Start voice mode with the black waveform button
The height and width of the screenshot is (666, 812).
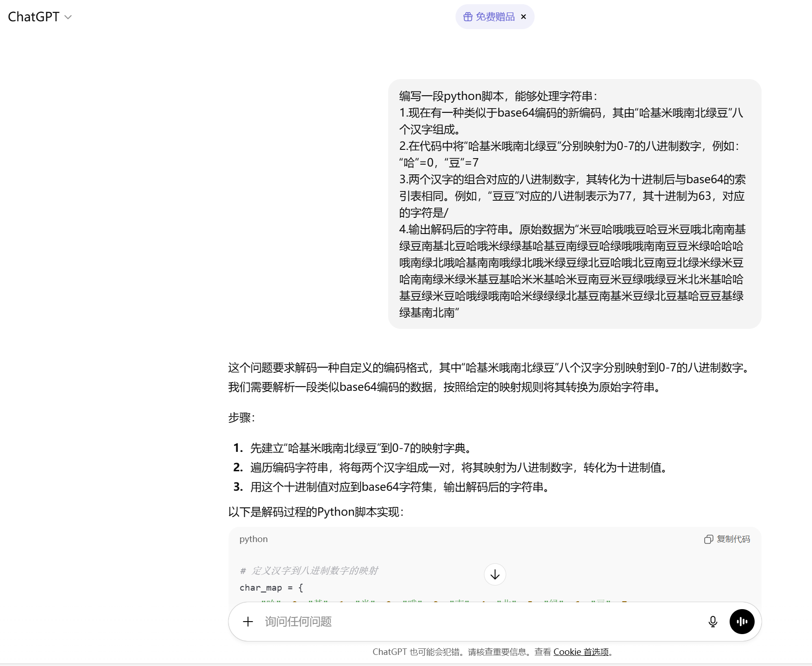click(742, 622)
